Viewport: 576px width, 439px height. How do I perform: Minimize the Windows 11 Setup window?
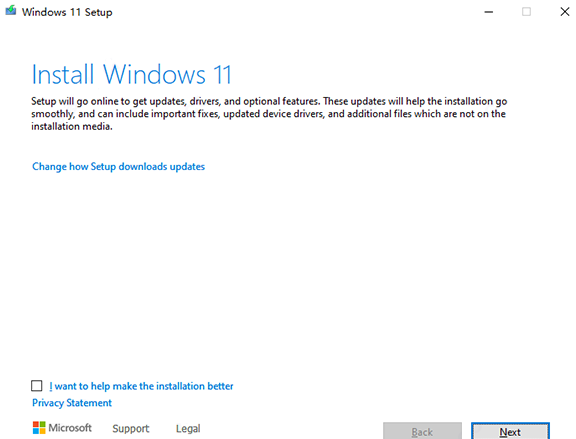point(489,12)
